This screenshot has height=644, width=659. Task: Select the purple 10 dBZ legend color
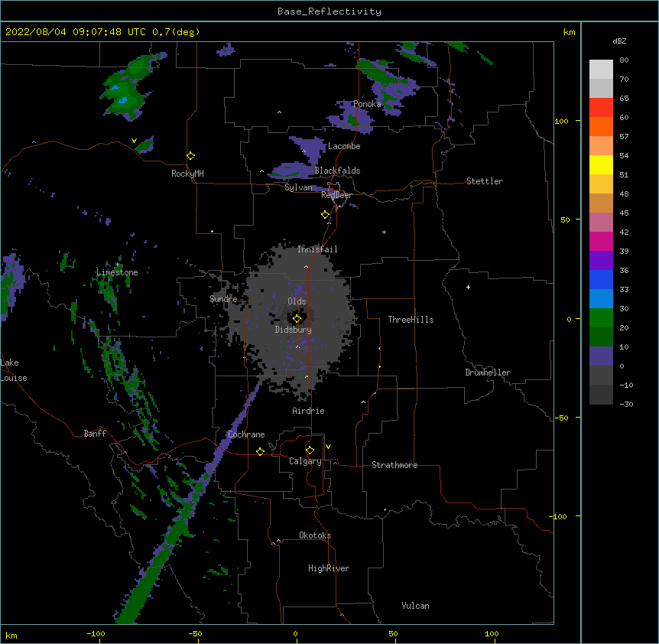tap(601, 356)
